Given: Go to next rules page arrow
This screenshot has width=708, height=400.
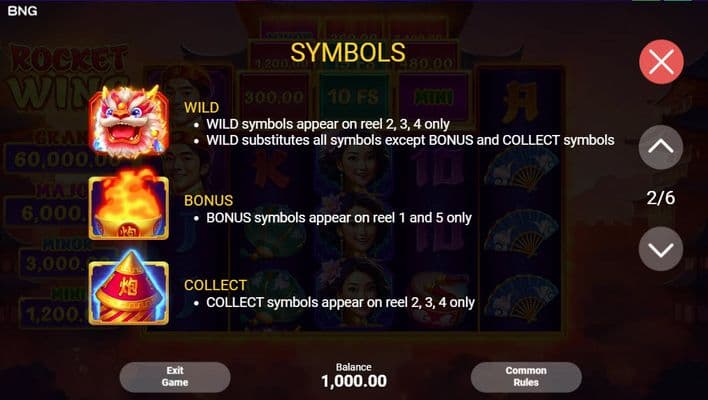Looking at the screenshot, I should [x=661, y=249].
